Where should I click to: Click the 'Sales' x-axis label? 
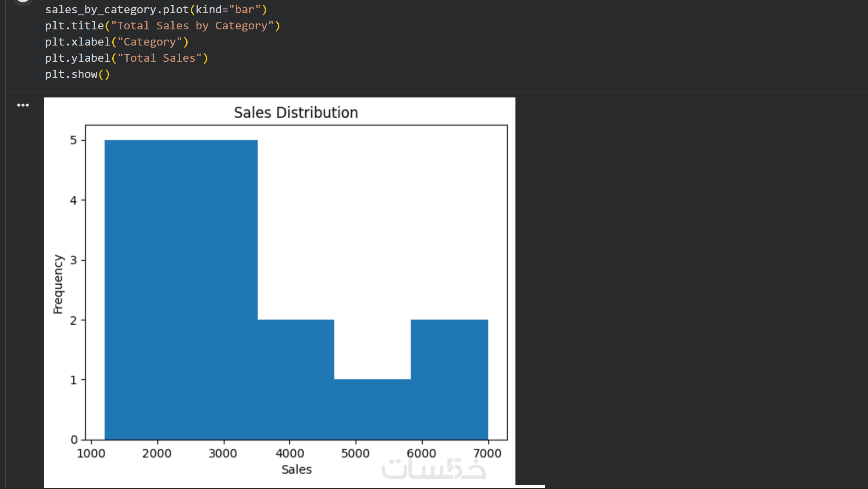point(296,469)
